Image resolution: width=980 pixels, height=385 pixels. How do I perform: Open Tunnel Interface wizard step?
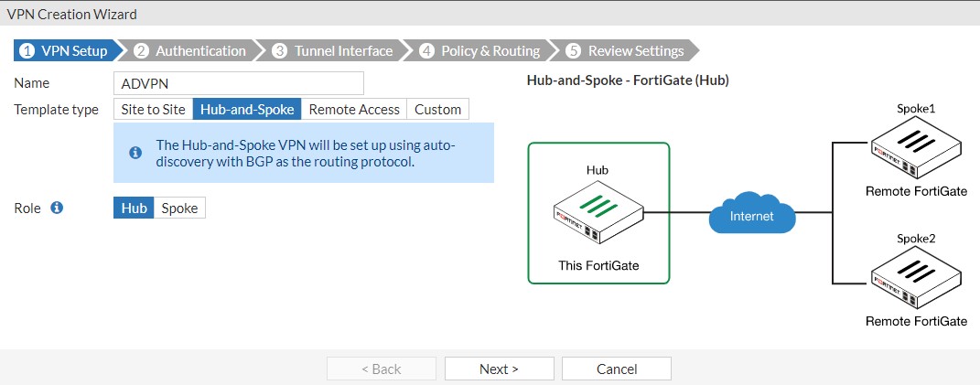(333, 50)
